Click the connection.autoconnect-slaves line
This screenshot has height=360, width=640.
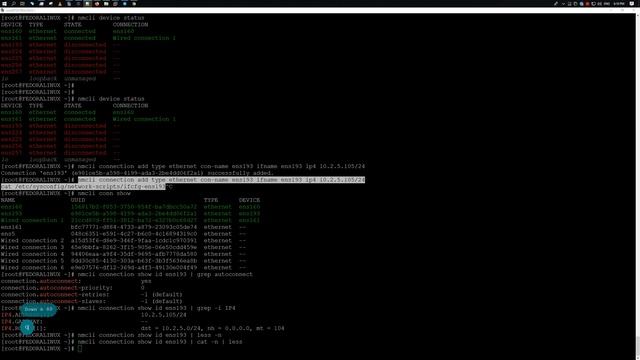[x=91, y=301]
